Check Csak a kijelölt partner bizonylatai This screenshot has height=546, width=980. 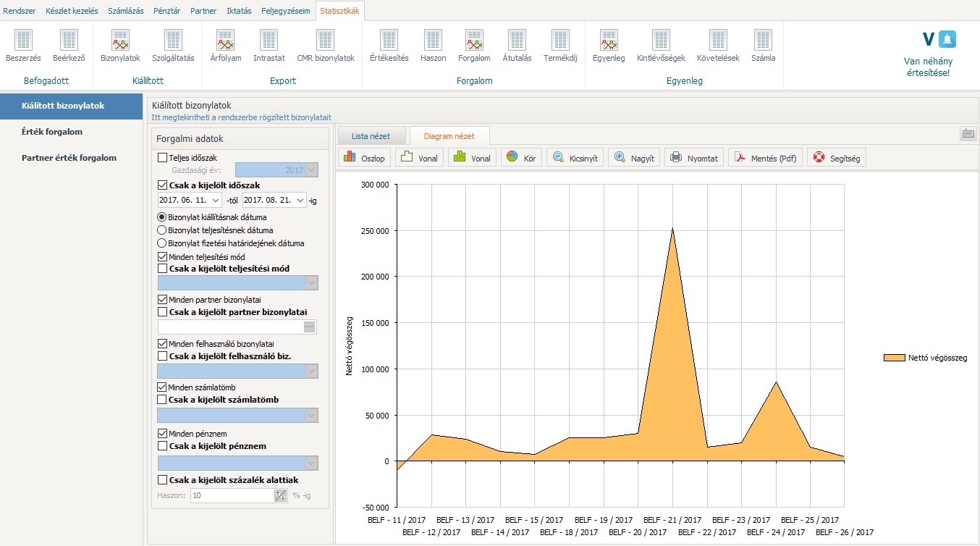tap(162, 312)
